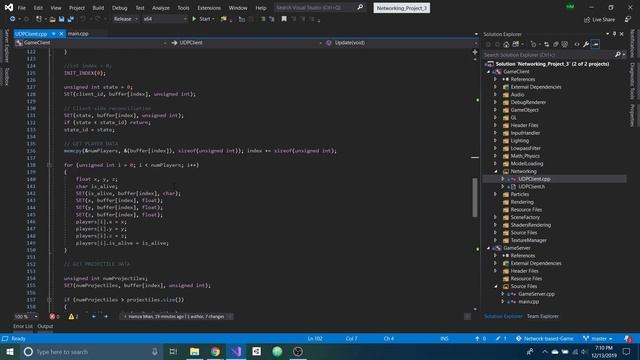The image size is (640, 360).
Task: Click the View Code icon in Solution Explorer
Action: 577,44
